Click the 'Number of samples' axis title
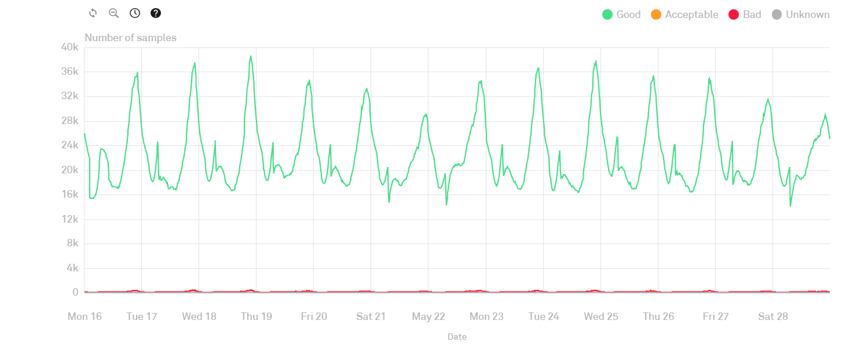Viewport: 868px width, 353px height. click(x=130, y=38)
